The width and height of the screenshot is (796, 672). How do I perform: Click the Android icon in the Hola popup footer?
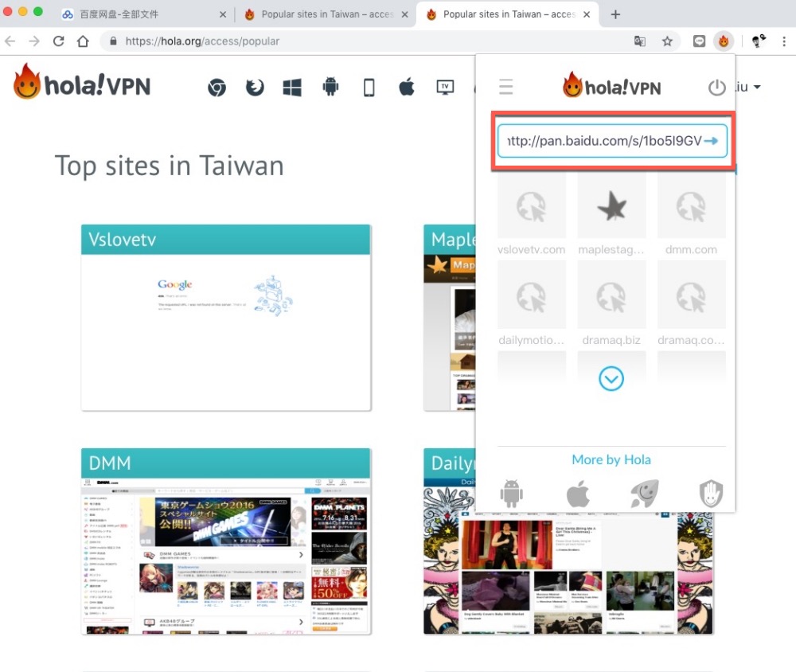(x=511, y=493)
